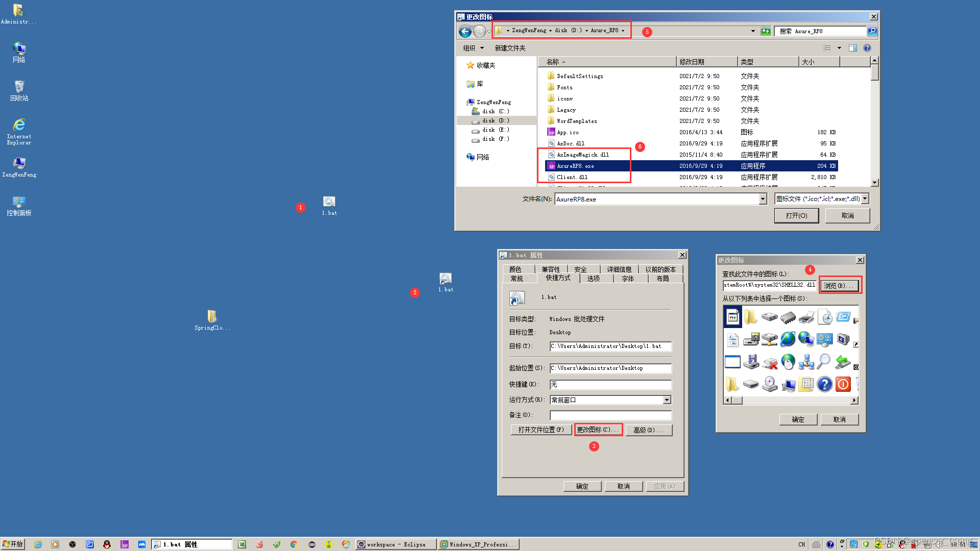980x551 pixels.
Task: Open the 组织 menu in the file dialog
Action: tap(472, 47)
